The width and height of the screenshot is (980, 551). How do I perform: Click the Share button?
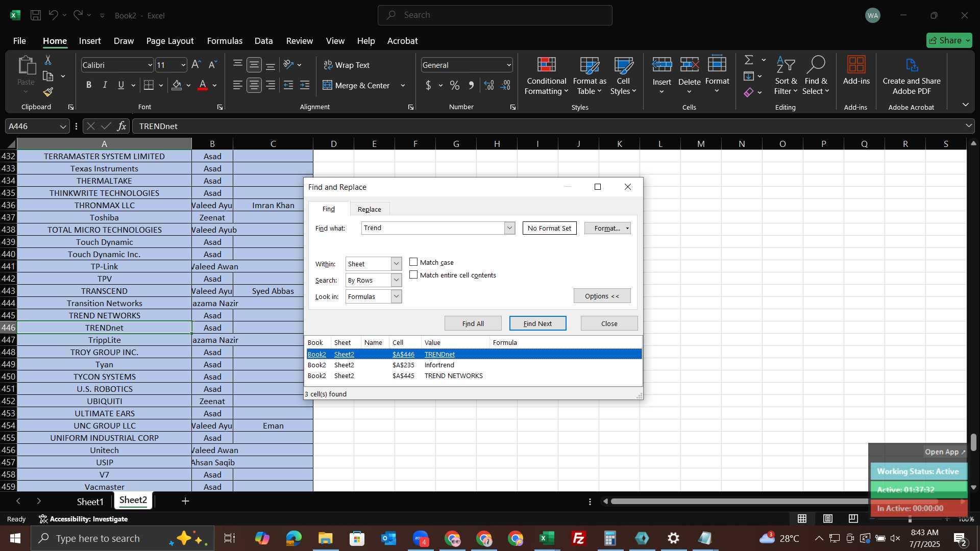click(949, 40)
